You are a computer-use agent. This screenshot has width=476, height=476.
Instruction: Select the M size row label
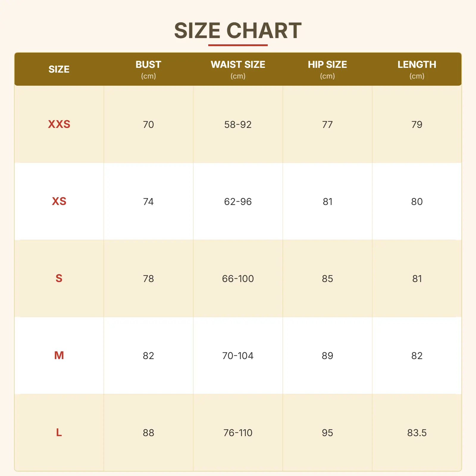coord(59,356)
